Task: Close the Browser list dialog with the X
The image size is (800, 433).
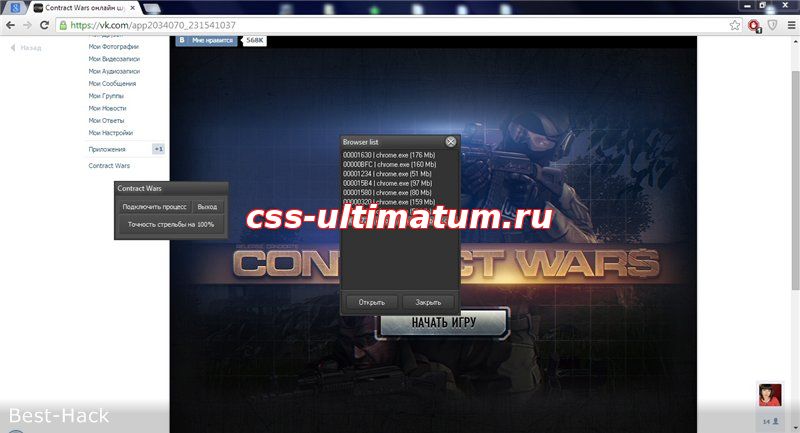Action: pos(451,142)
